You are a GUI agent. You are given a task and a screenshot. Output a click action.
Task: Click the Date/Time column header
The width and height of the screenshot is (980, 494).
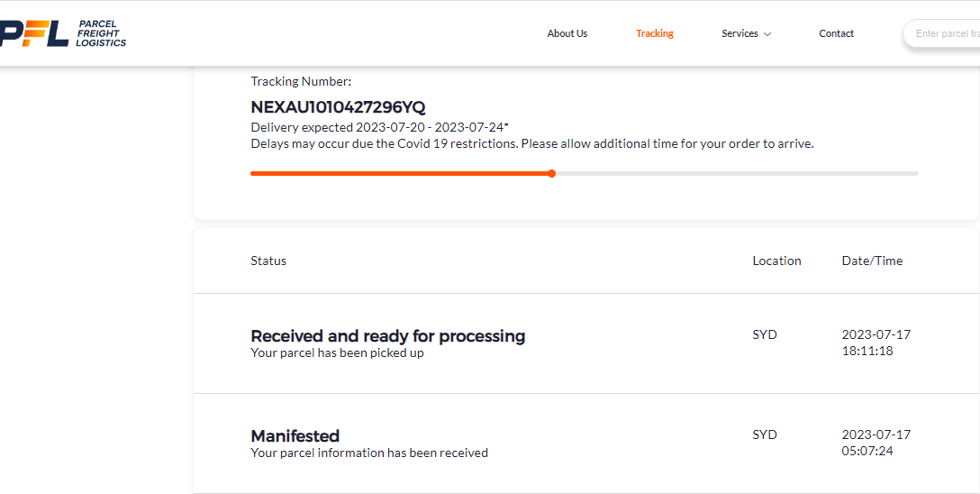click(872, 261)
